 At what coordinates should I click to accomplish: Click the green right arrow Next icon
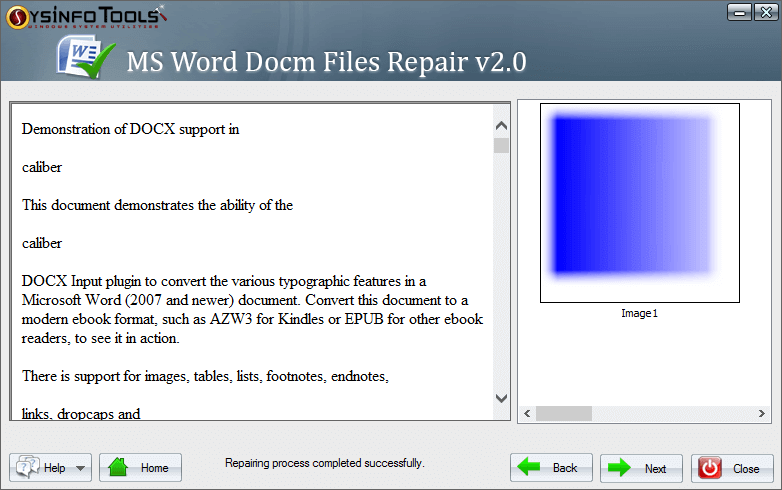click(x=619, y=468)
